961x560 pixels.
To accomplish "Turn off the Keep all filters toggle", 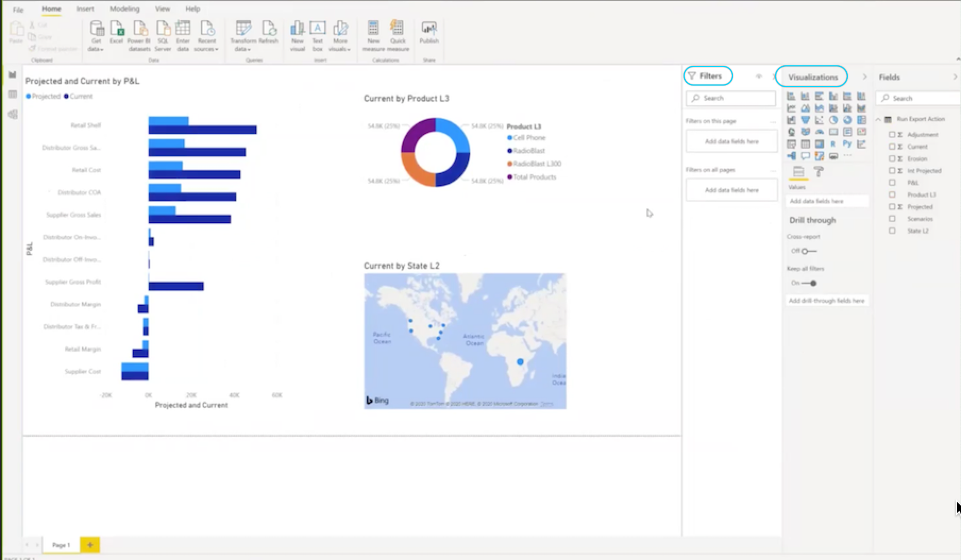I will pyautogui.click(x=812, y=283).
